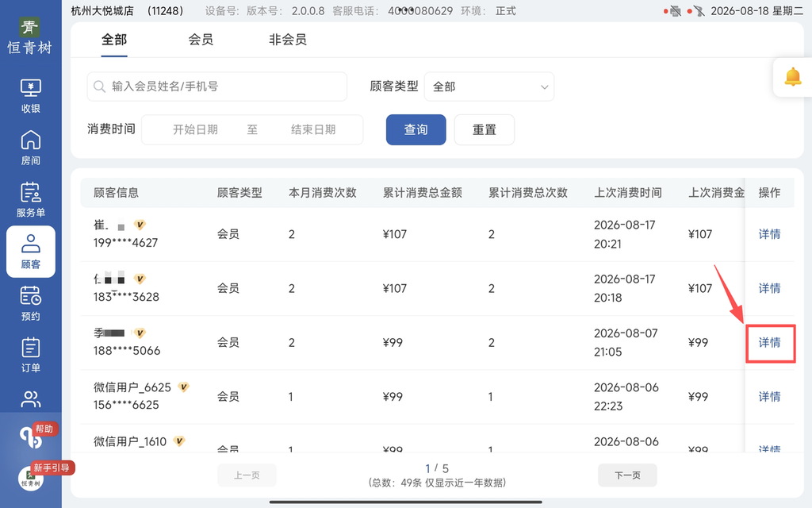The height and width of the screenshot is (508, 812).
Task: Click the page indicator 1 / 5
Action: click(x=437, y=468)
